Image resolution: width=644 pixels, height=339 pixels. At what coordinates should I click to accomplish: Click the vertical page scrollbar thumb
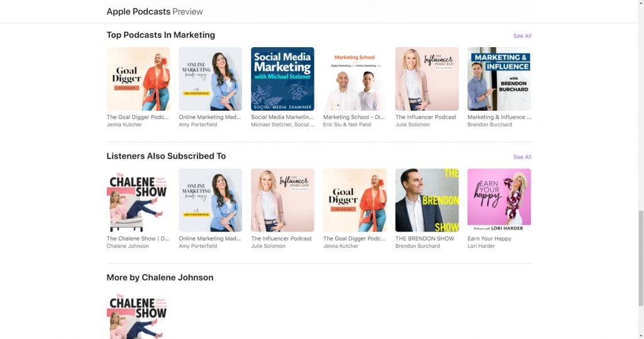pyautogui.click(x=641, y=258)
